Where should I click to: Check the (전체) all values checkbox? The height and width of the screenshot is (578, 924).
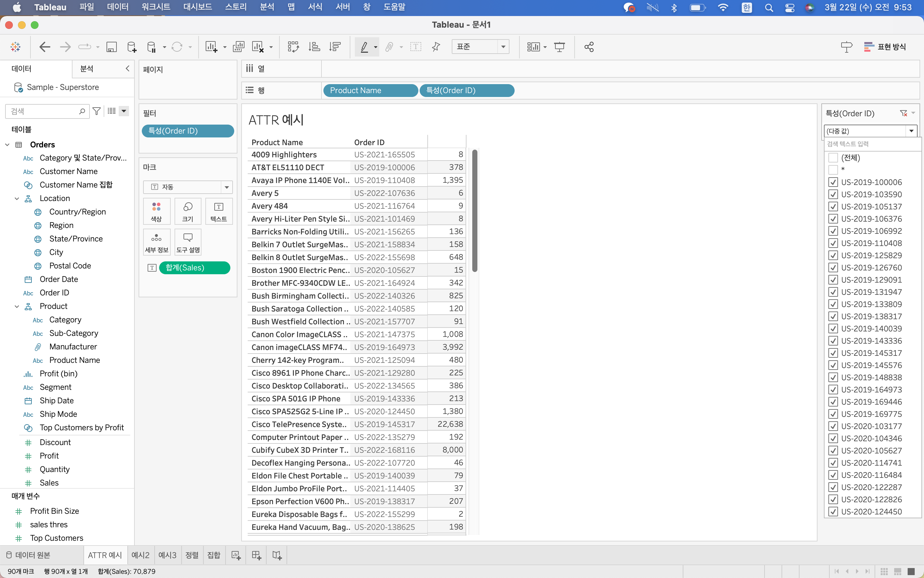click(x=833, y=157)
